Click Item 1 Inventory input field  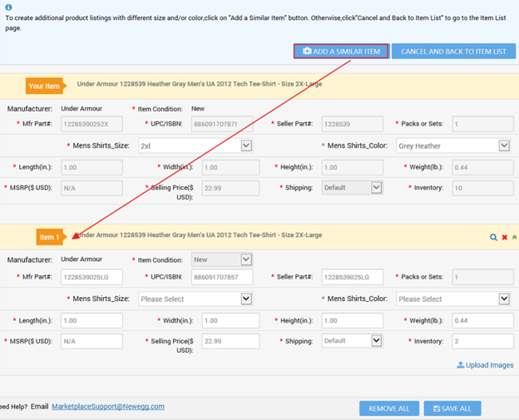482,341
